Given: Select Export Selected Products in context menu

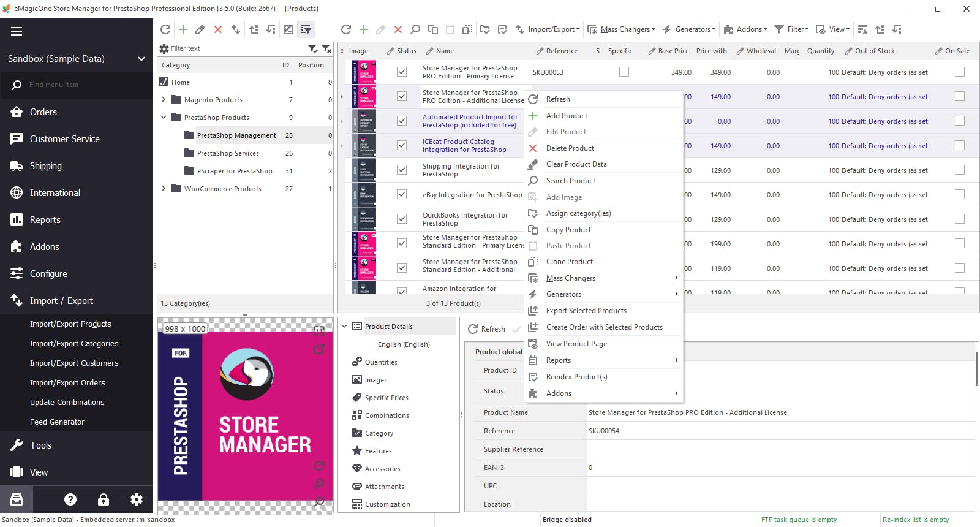Looking at the screenshot, I should coord(586,311).
